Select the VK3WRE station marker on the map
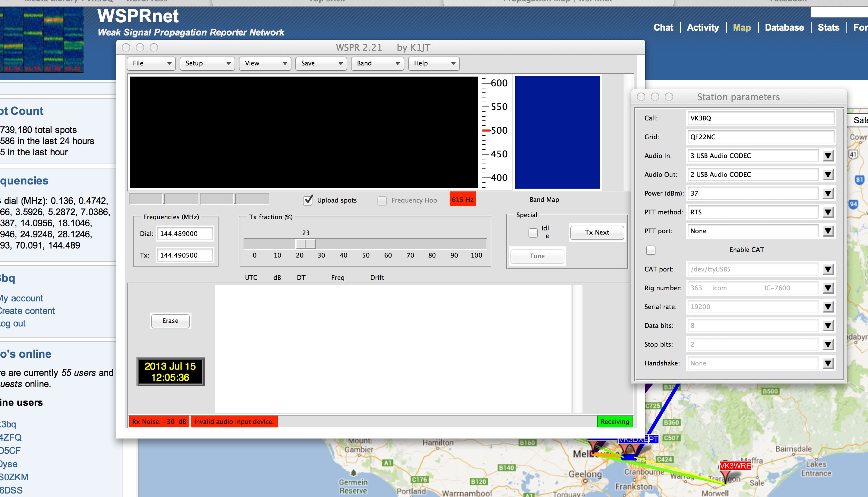The image size is (868, 497). pyautogui.click(x=734, y=465)
